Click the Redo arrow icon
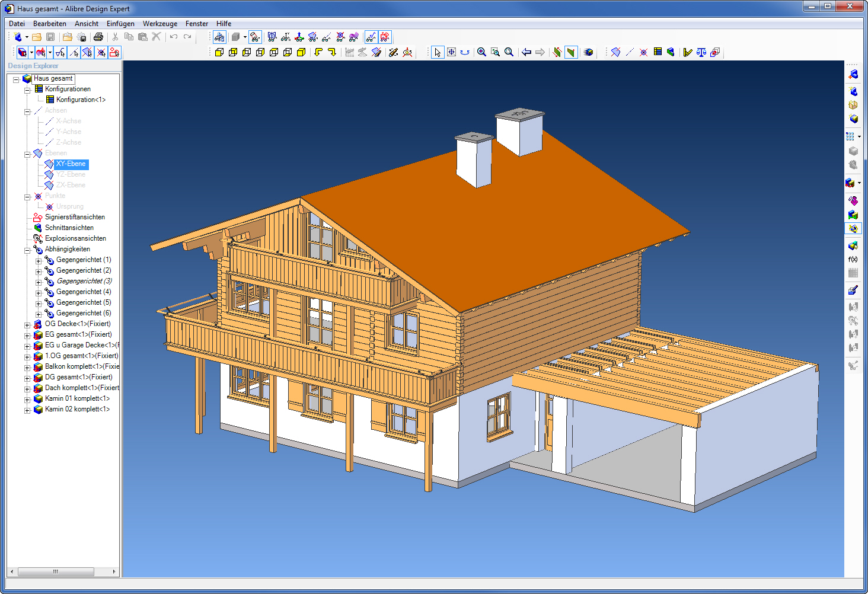 click(x=187, y=37)
